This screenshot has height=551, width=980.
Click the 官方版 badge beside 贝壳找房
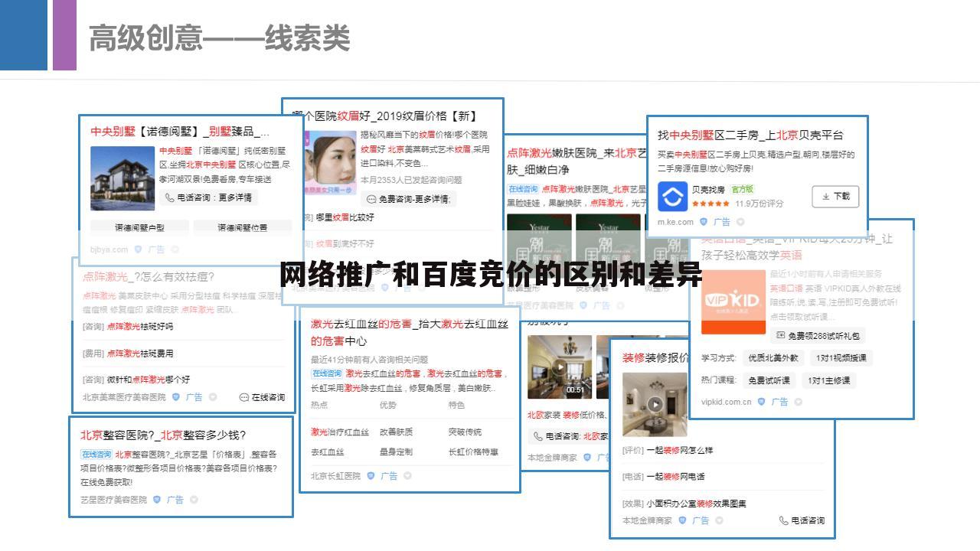[x=742, y=189]
